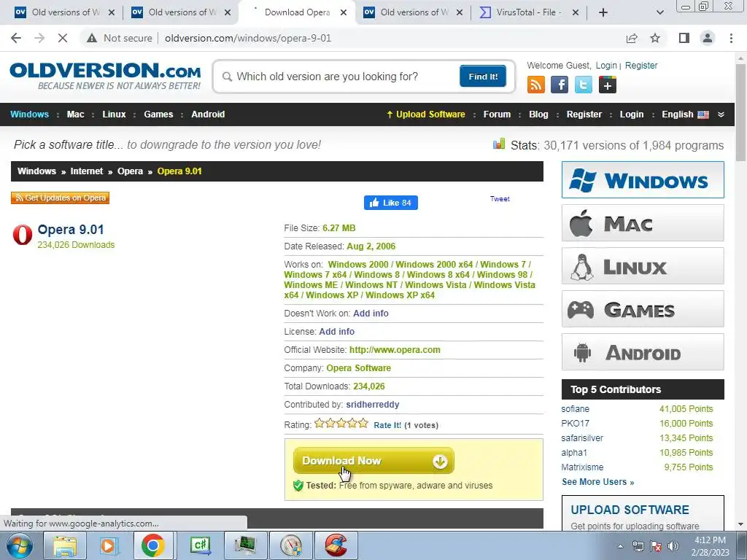The image size is (747, 560).
Task: Open the media player taskbar icon
Action: 108,545
